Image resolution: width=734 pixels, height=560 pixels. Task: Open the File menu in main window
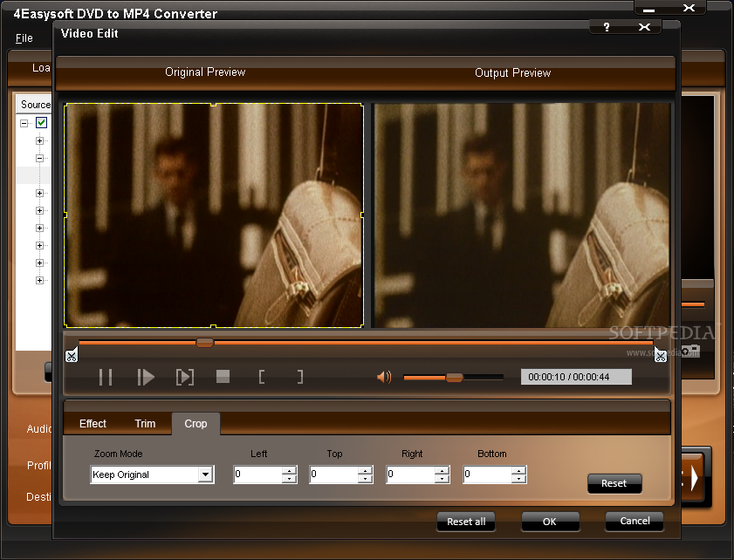24,38
